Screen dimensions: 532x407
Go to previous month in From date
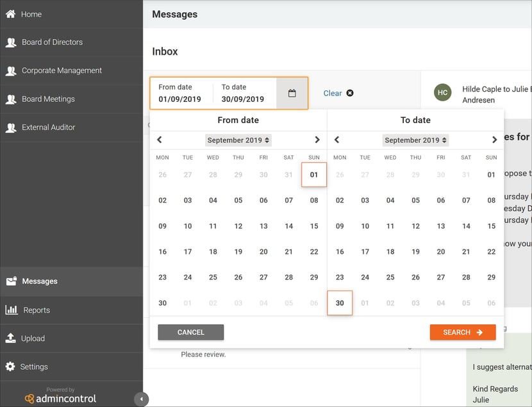[x=160, y=140]
